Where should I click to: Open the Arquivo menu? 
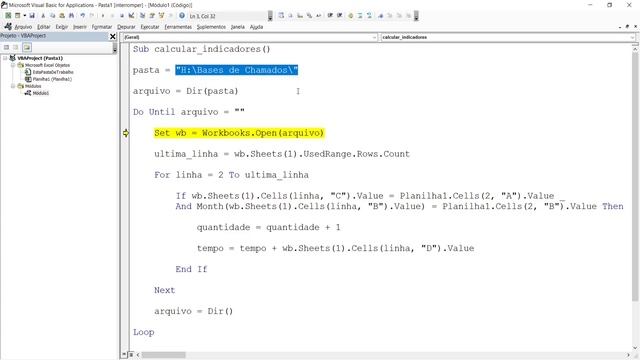[x=23, y=27]
